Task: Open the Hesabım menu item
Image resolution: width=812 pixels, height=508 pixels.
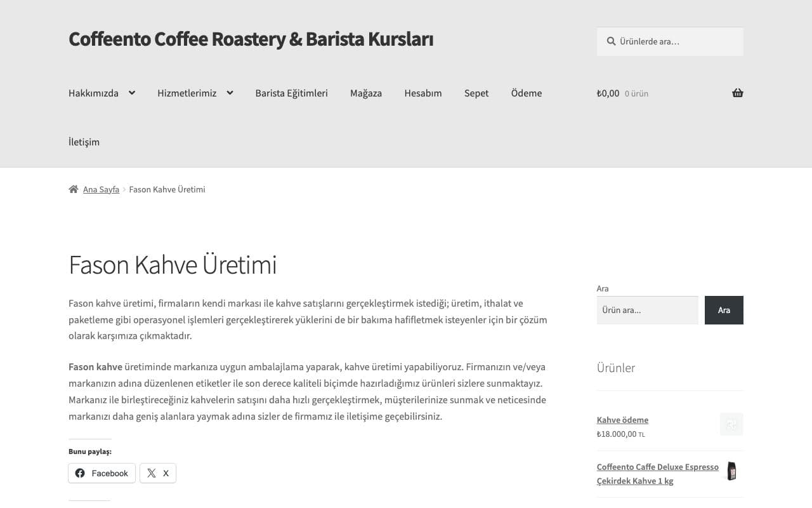Action: click(423, 93)
